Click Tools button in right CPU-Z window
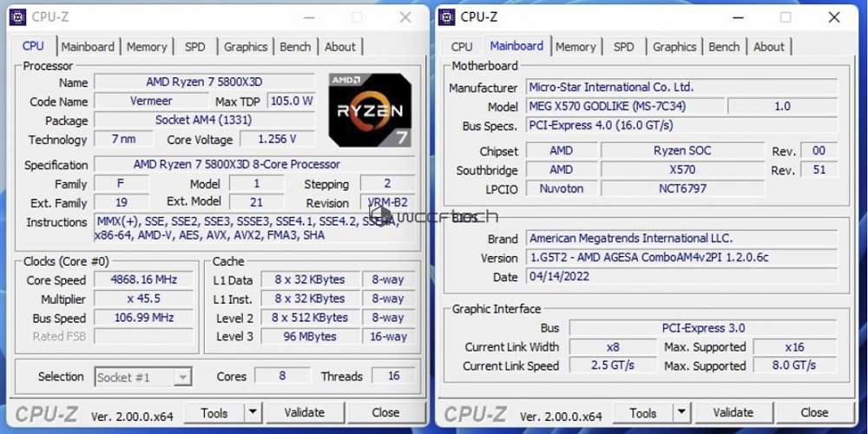 642,413
